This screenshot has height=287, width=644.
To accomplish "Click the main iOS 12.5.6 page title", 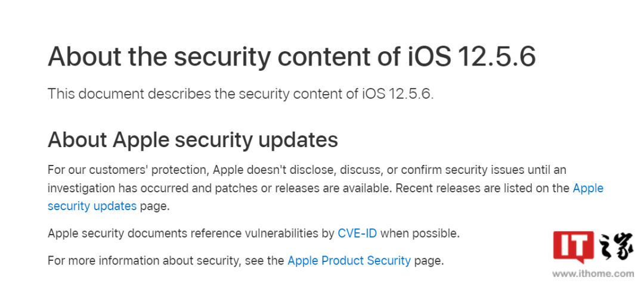I will pos(292,57).
